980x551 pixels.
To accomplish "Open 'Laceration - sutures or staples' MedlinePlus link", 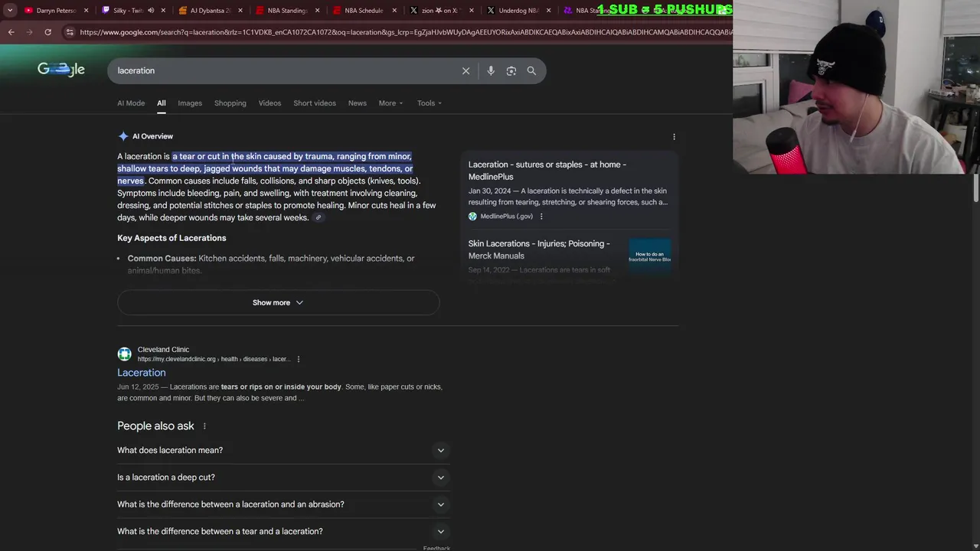I will 547,171.
